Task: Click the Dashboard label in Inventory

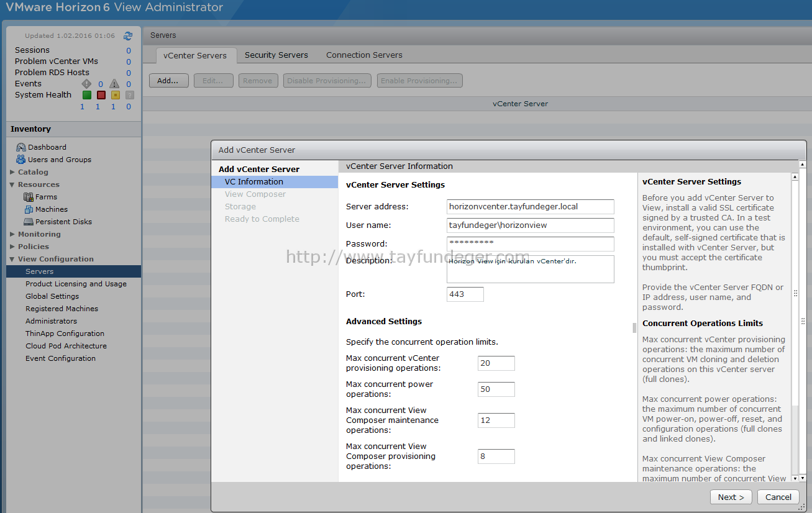Action: tap(47, 147)
